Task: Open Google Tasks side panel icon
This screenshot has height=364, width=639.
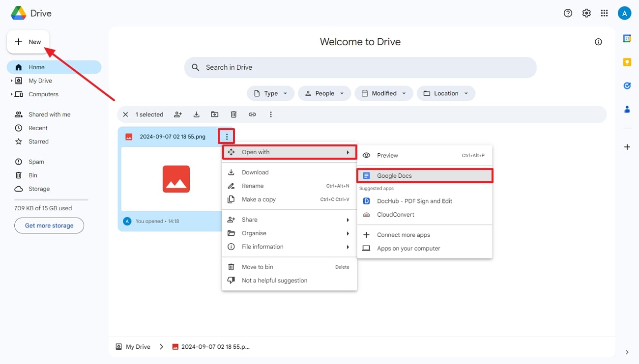Action: [627, 85]
